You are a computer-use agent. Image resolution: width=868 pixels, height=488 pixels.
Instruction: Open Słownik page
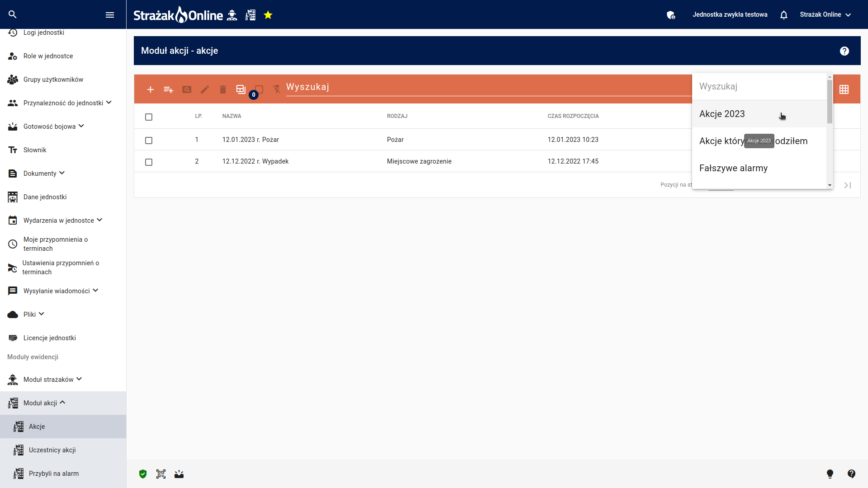pyautogui.click(x=63, y=150)
